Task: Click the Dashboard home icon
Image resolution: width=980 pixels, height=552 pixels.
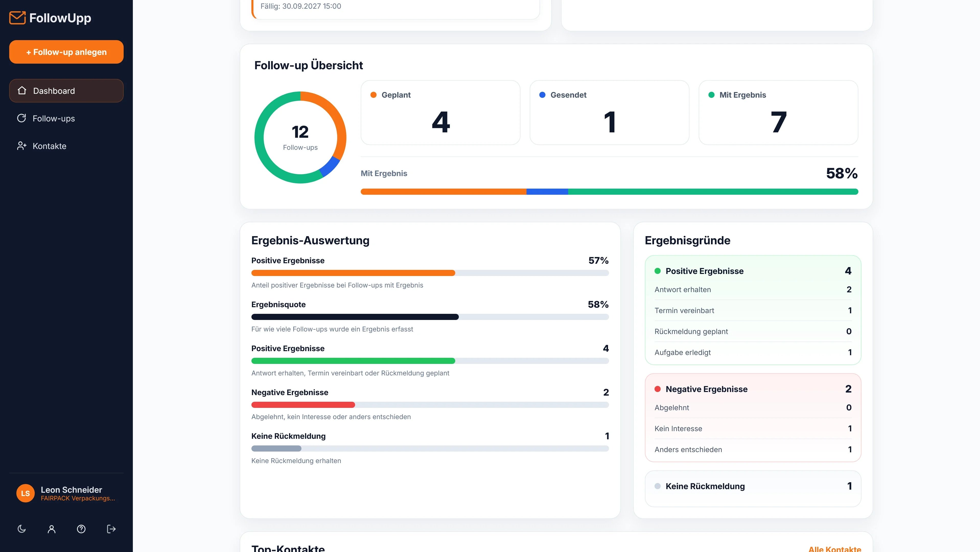Action: coord(22,90)
